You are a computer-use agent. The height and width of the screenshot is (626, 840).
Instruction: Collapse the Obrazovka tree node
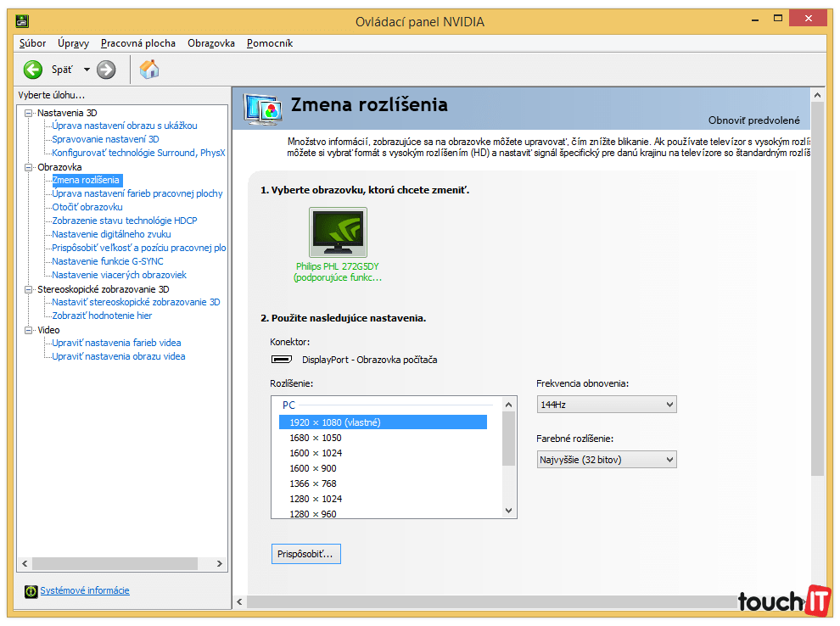coord(29,167)
